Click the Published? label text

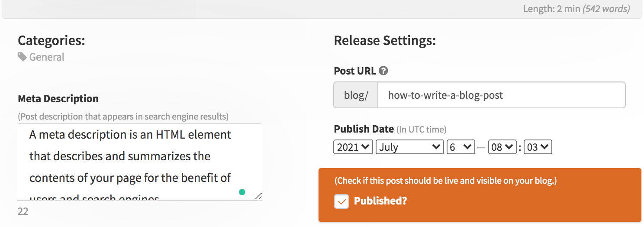[380, 201]
